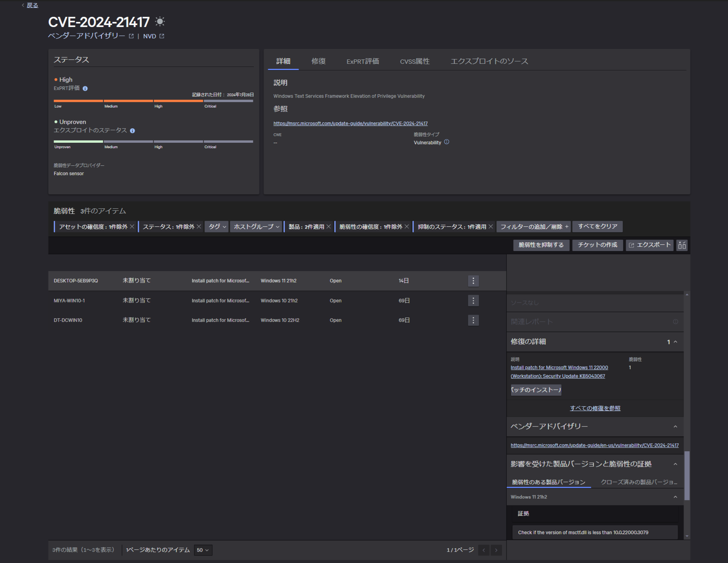
Task: Remove the 製品: 2件適用 filter
Action: [329, 226]
